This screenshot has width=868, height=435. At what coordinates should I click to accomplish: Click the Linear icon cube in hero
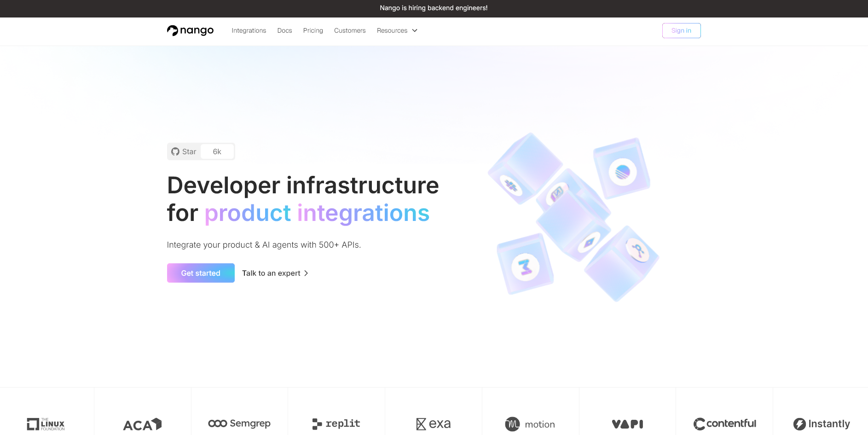tap(622, 168)
